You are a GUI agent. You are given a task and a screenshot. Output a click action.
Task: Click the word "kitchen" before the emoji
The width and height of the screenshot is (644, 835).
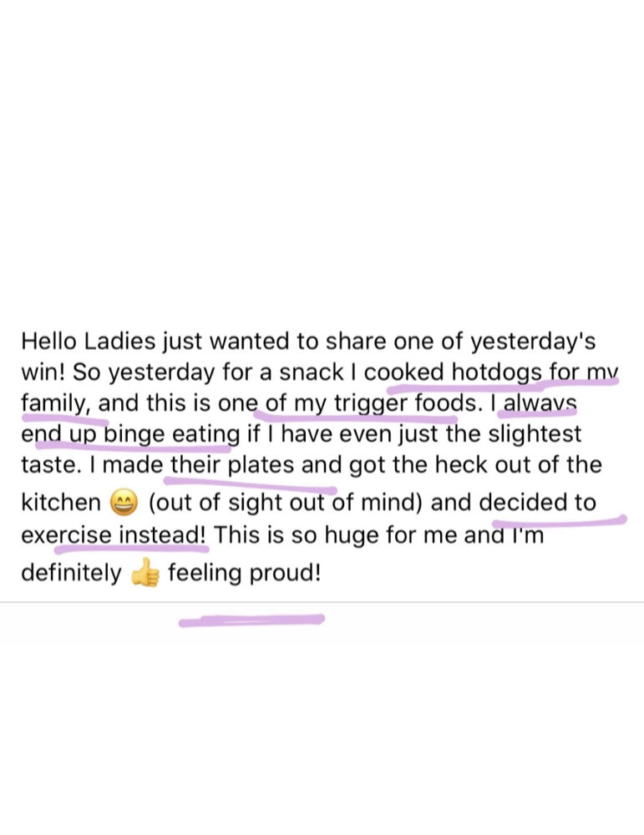[x=60, y=503]
